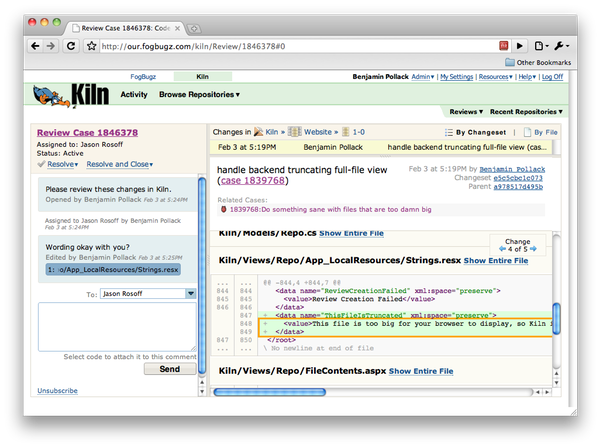Open related case 1839768 Do something sane

(330, 209)
